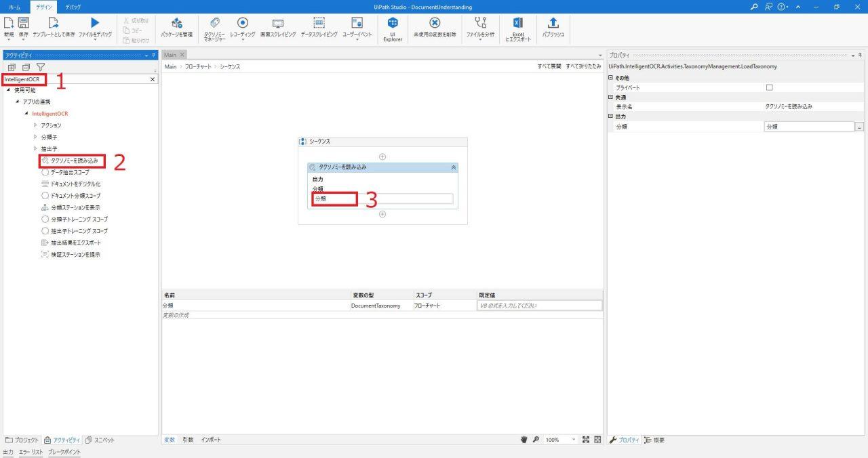868x458 pixels.
Task: Click filter funnel icon in Activities panel
Action: (x=40, y=67)
